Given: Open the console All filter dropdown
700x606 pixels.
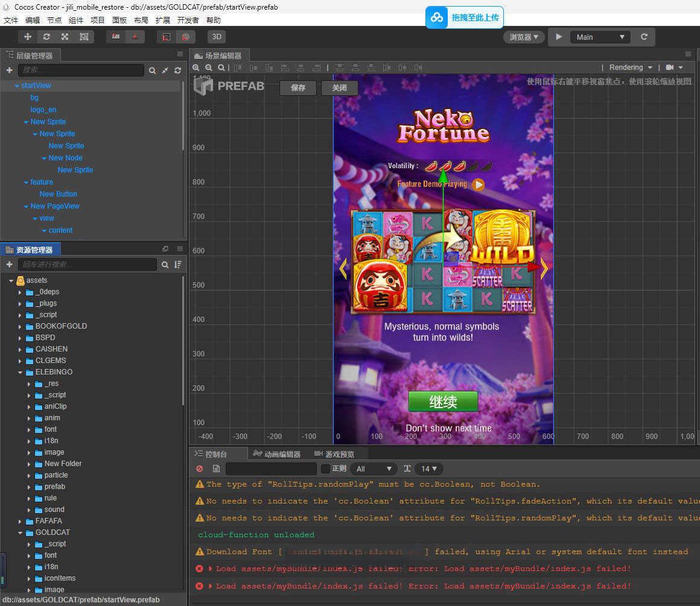Looking at the screenshot, I should pyautogui.click(x=374, y=469).
